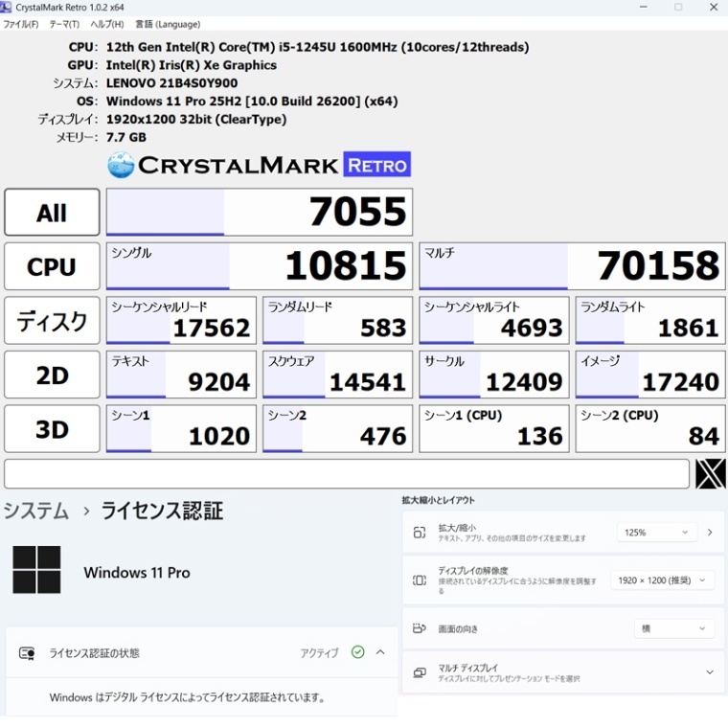Open the ファイル(F) menu
The image size is (728, 728).
pyautogui.click(x=21, y=24)
